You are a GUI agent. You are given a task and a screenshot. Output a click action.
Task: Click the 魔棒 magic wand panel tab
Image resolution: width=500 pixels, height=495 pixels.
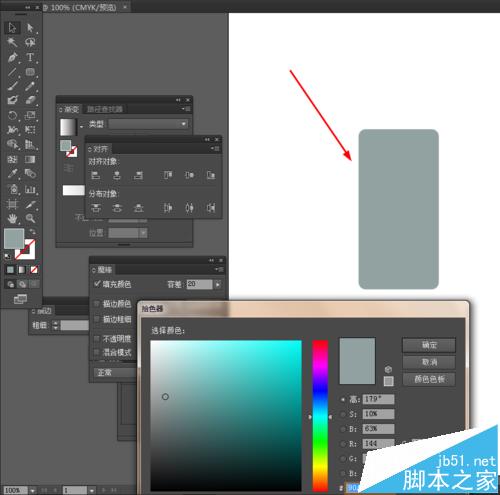(102, 269)
